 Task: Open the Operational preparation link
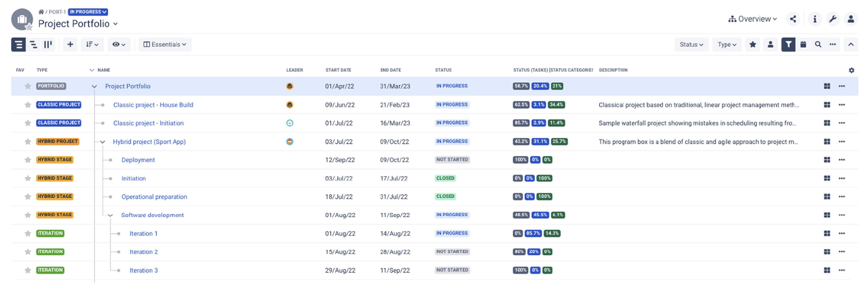click(x=154, y=197)
